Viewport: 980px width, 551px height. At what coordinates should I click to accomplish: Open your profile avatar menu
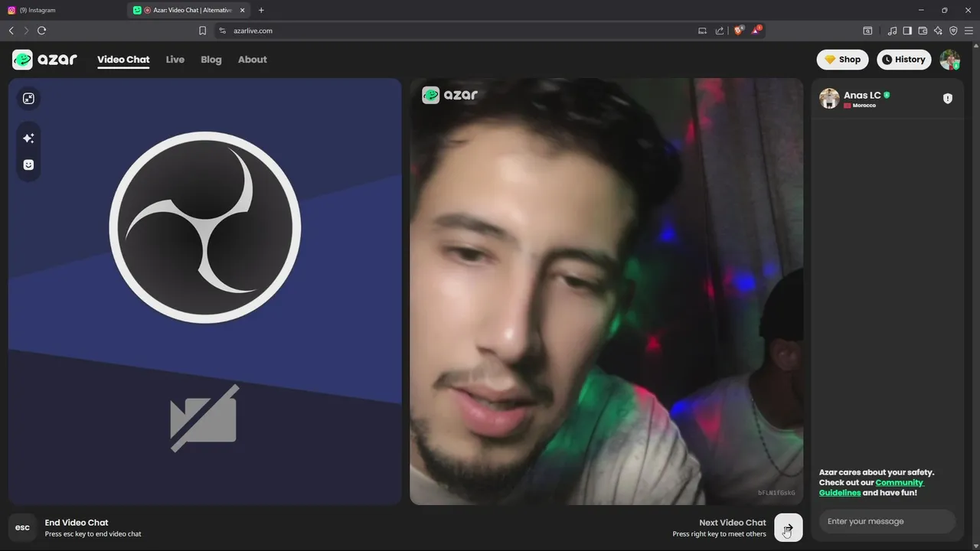949,60
